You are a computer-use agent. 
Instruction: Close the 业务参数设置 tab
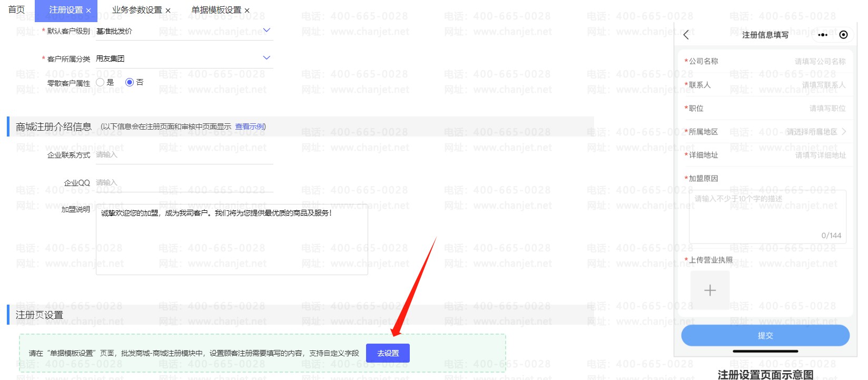tap(168, 11)
